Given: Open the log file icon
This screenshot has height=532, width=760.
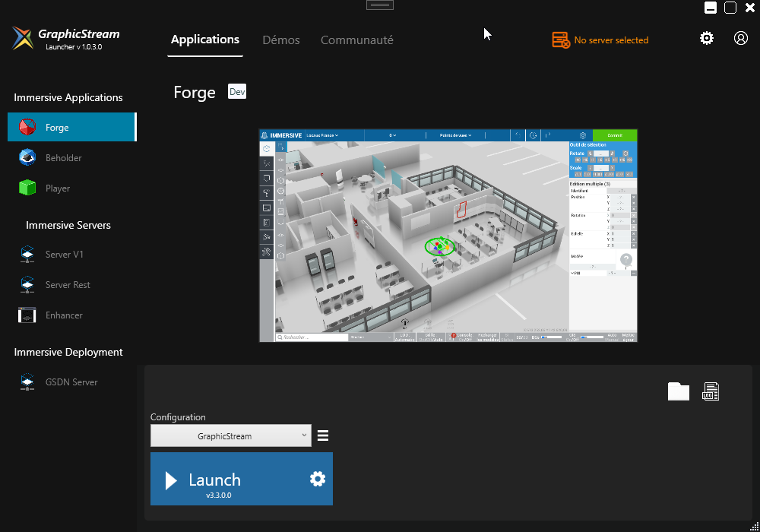Looking at the screenshot, I should tap(711, 391).
